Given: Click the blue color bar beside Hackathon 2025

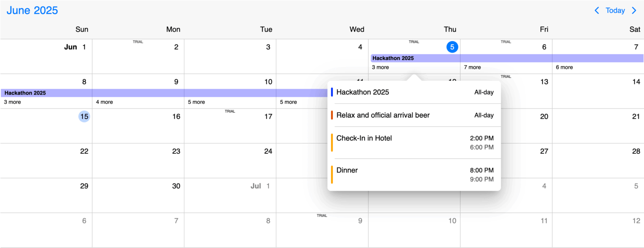Looking at the screenshot, I should pos(332,92).
